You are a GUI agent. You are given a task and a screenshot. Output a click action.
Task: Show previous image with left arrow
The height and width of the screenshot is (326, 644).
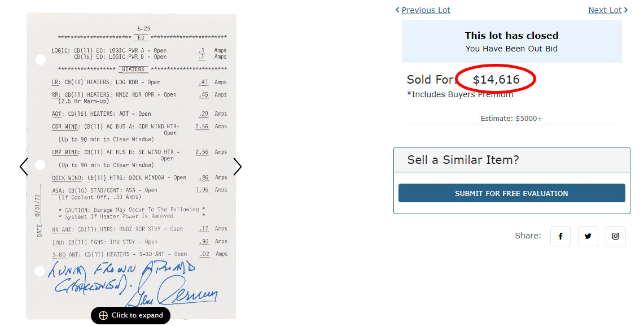[23, 167]
